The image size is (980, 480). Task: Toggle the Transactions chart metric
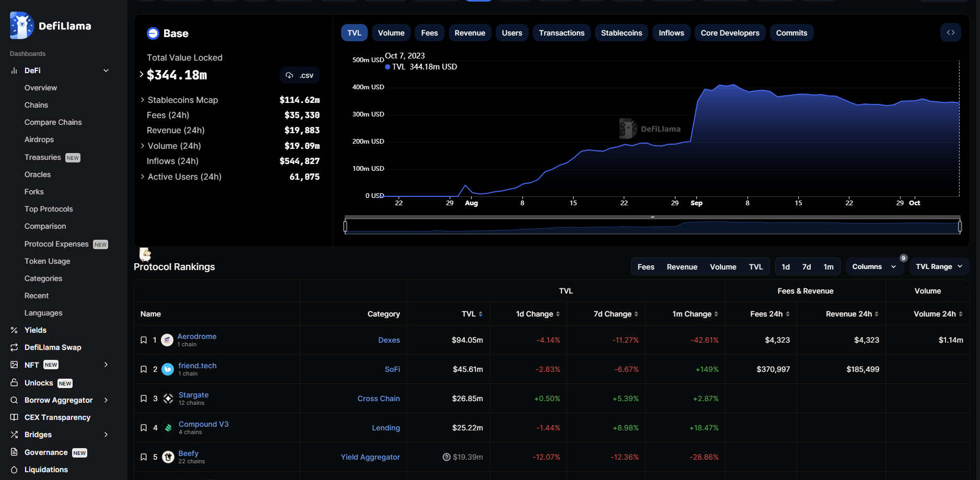tap(562, 32)
